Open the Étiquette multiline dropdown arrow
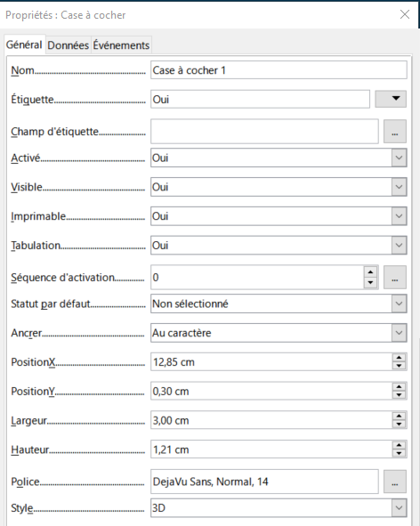The height and width of the screenshot is (526, 420). 391,99
